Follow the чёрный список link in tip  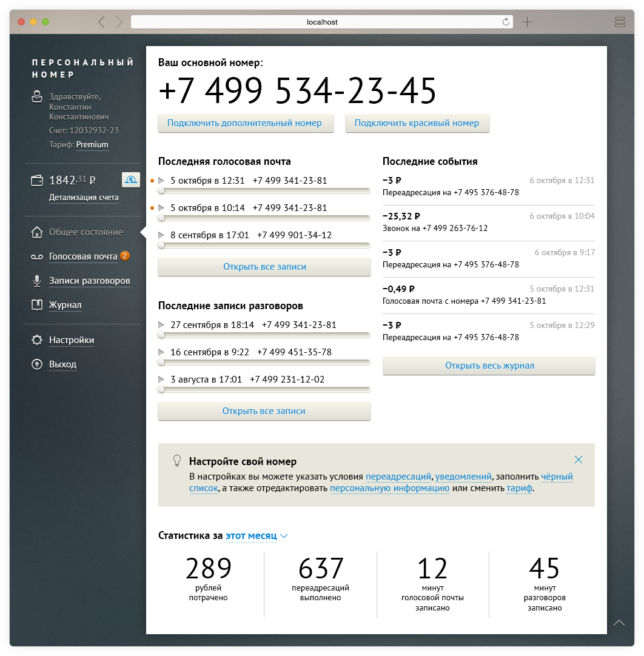[x=557, y=477]
